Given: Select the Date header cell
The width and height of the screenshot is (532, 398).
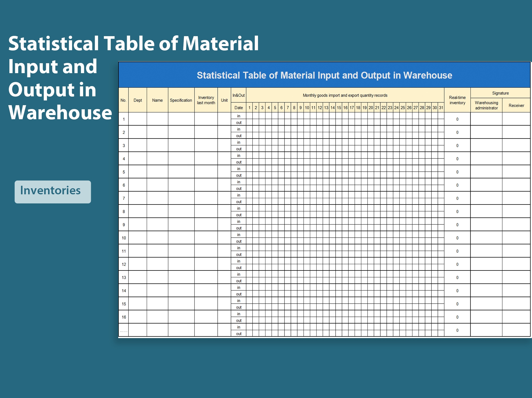Looking at the screenshot, I should coord(238,107).
